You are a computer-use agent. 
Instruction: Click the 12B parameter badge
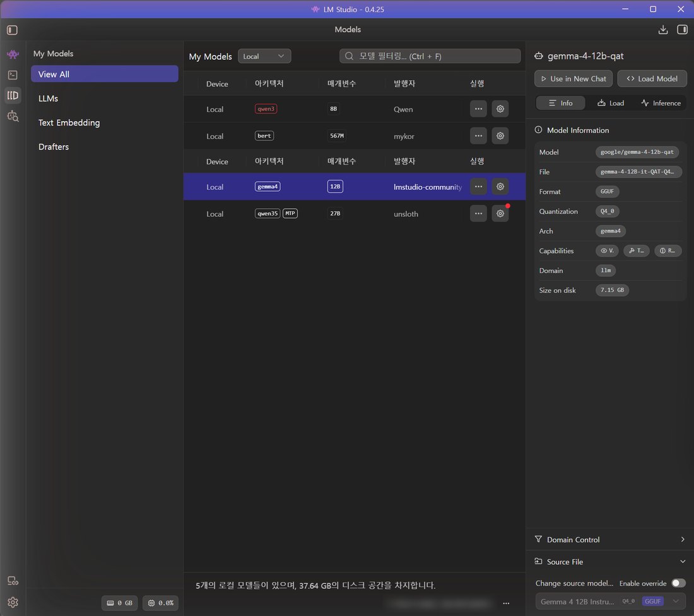pos(335,187)
